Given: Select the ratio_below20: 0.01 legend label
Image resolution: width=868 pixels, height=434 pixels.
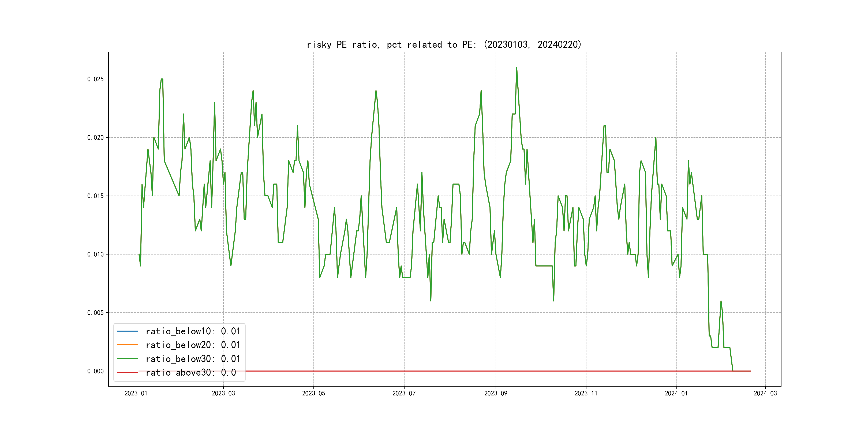Looking at the screenshot, I should [x=193, y=345].
